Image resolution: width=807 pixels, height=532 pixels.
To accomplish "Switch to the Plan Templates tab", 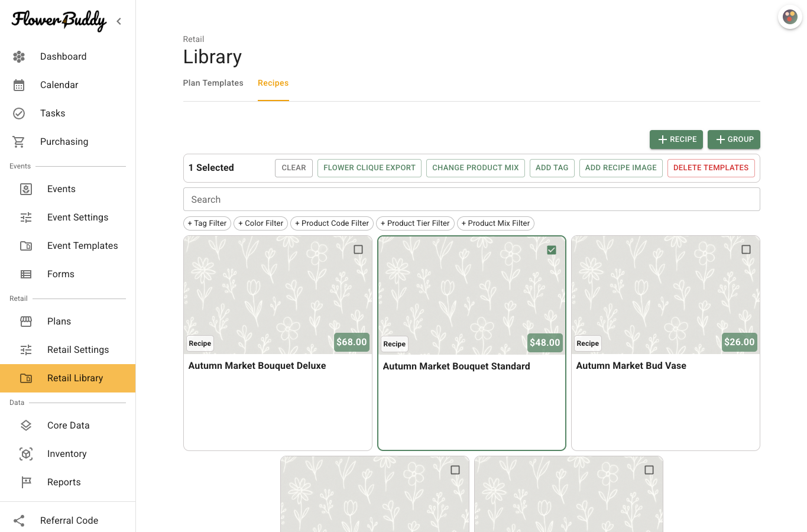I will (213, 83).
